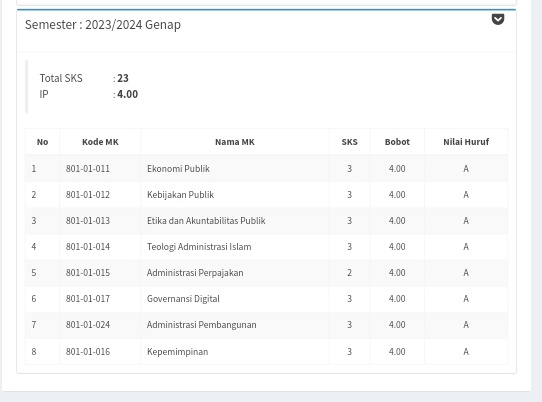Click the grade A for Kepemimpinan
542x402 pixels.
click(466, 352)
